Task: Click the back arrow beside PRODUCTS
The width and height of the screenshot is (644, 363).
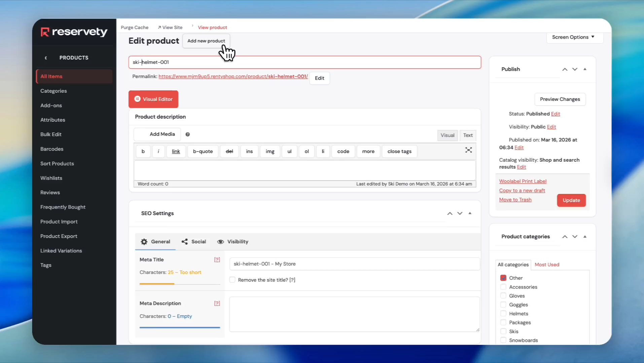Action: (46, 58)
